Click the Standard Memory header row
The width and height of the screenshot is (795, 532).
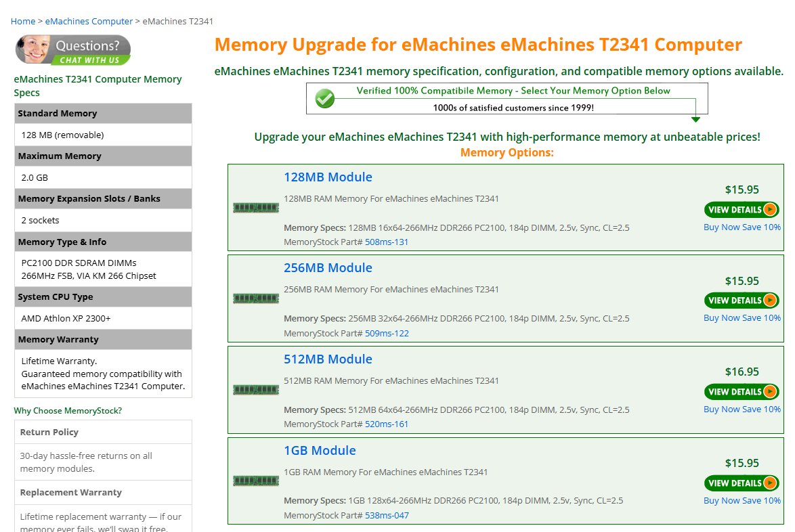pos(103,114)
